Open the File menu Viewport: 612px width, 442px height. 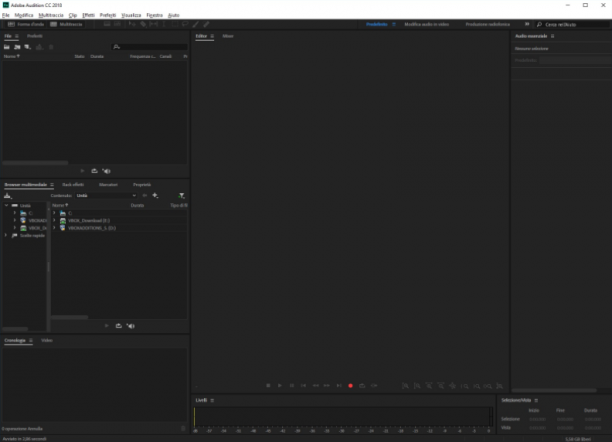(x=5, y=15)
